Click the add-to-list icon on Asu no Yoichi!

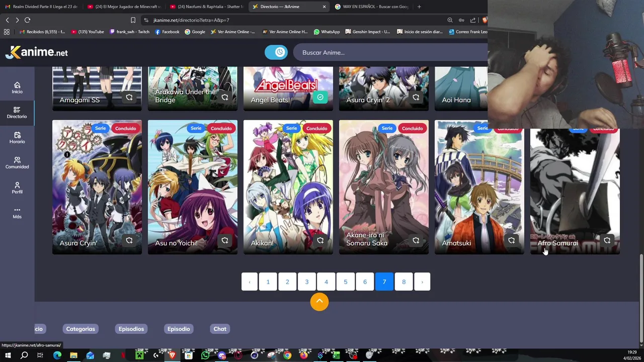coord(225,241)
